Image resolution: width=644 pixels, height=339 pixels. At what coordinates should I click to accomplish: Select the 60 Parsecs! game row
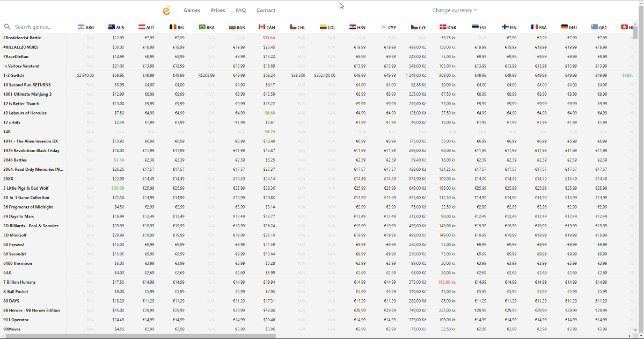pyautogui.click(x=14, y=244)
